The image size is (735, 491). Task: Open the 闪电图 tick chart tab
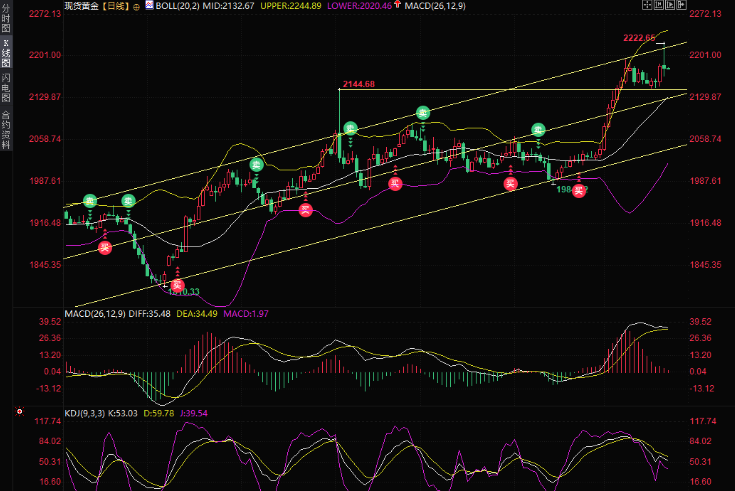coord(6,87)
